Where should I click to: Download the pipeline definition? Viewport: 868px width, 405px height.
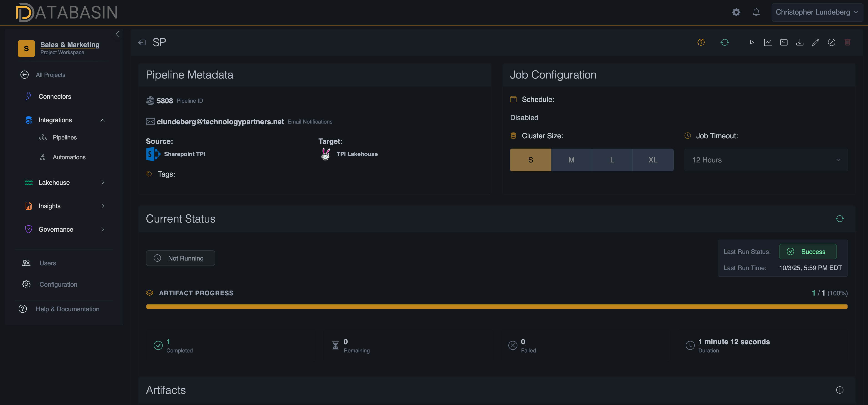(x=800, y=42)
